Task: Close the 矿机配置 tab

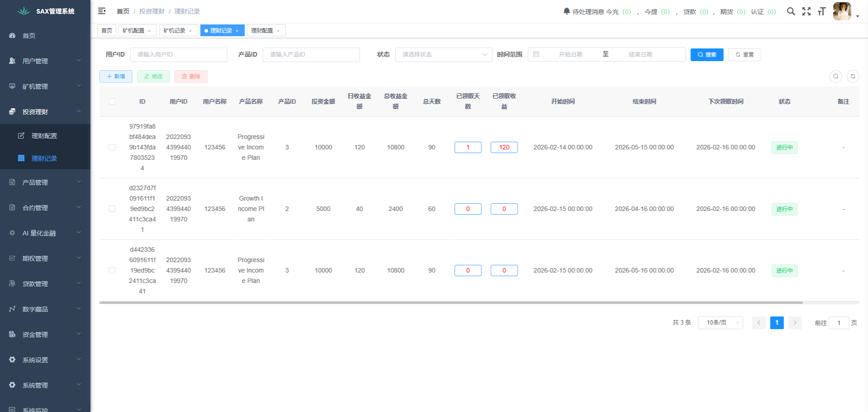Action: pyautogui.click(x=149, y=31)
